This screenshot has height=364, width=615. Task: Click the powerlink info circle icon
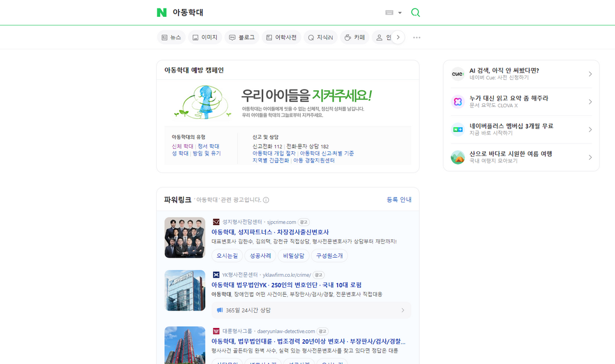point(266,200)
